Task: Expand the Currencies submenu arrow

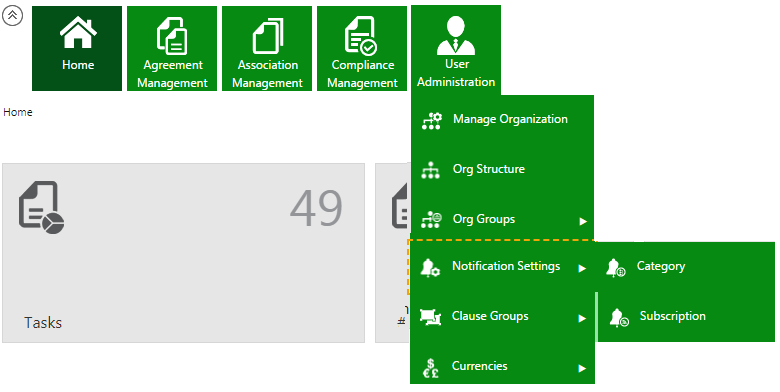Action: (x=582, y=369)
